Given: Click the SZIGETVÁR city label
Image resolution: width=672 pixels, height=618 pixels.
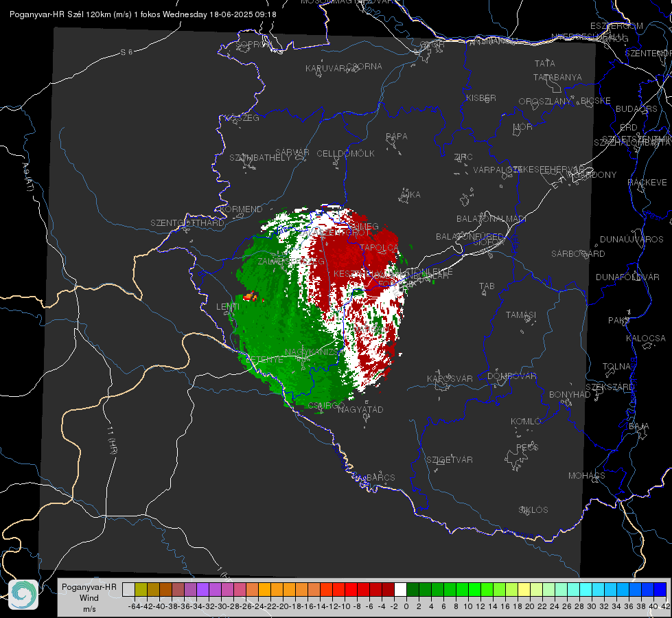Looking at the screenshot, I should (449, 460).
